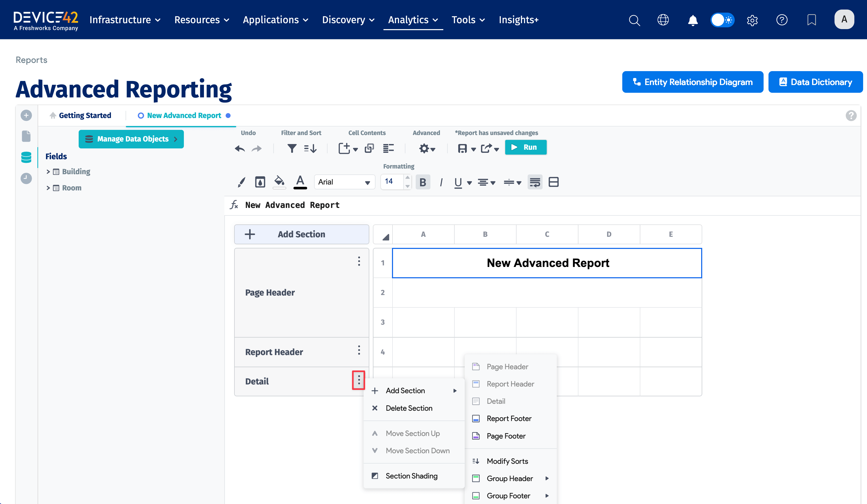The image size is (867, 504).
Task: Open the Arial font dropdown
Action: (344, 182)
